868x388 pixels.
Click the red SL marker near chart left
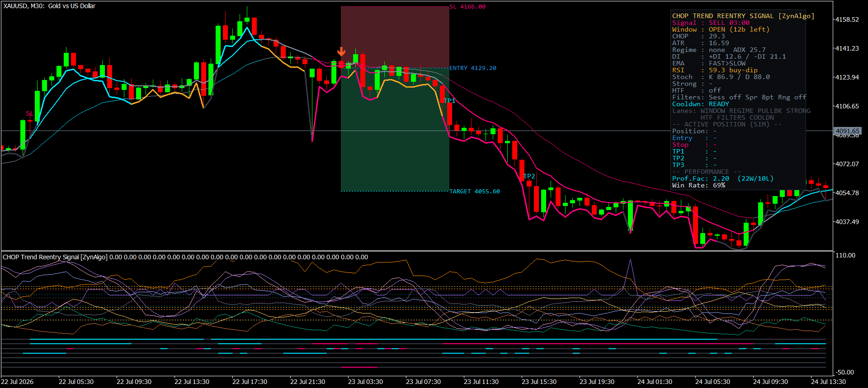tap(29, 113)
